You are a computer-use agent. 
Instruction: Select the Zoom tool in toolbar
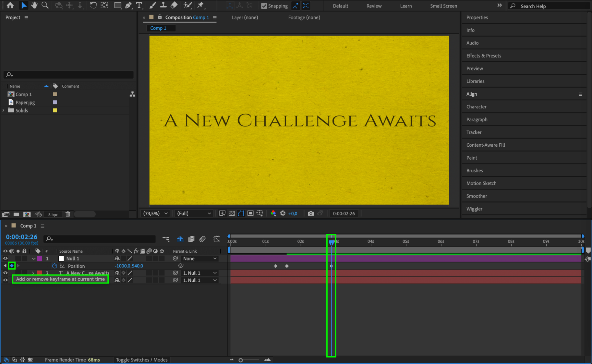[45, 5]
